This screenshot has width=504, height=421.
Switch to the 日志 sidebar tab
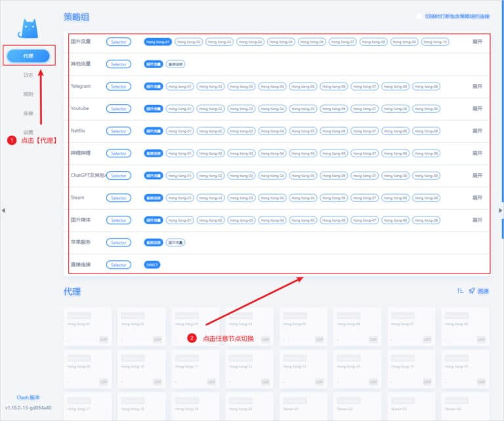coord(28,75)
